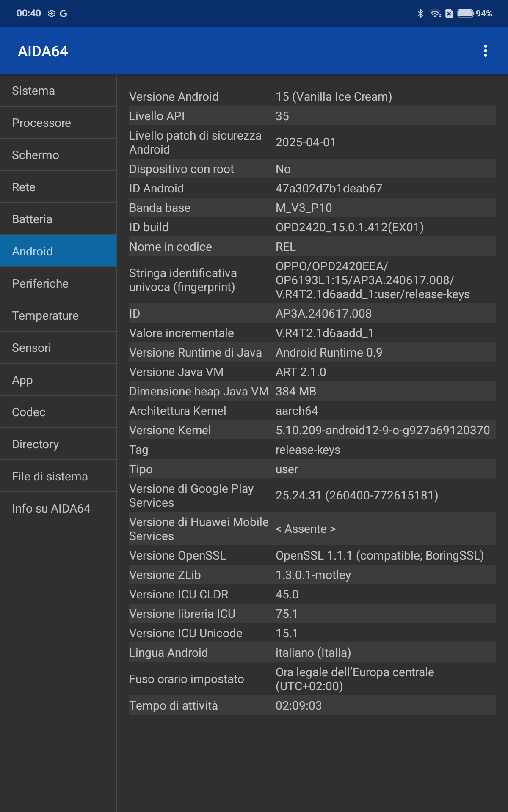
Task: Tap the fingerprint string value
Action: click(373, 280)
